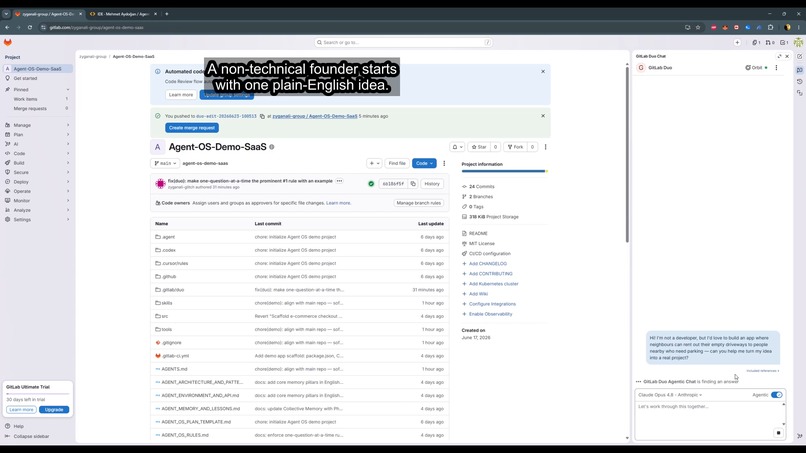Click the Upgrade trial button
806x453 pixels.
(54, 410)
